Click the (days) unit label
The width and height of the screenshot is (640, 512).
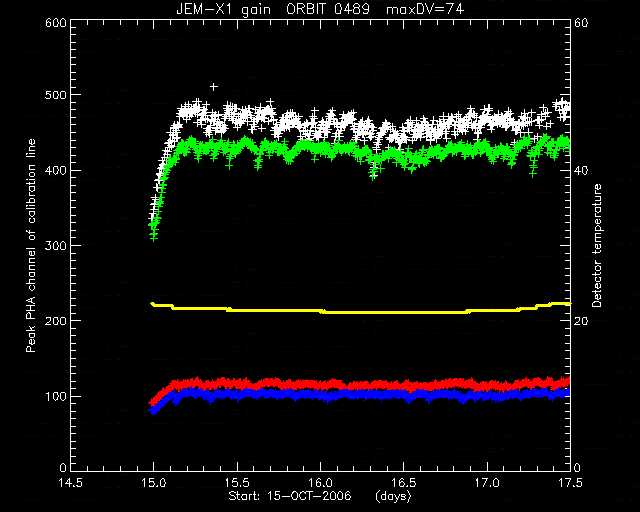click(x=393, y=496)
